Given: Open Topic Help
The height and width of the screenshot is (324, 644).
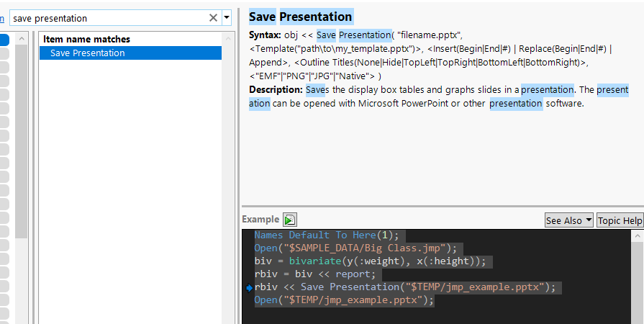Looking at the screenshot, I should click(620, 220).
